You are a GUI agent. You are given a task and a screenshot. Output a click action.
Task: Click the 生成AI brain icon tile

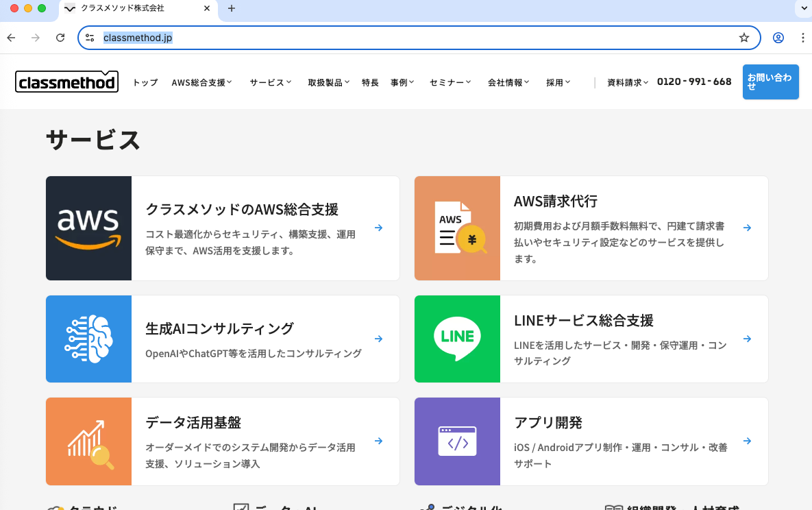click(x=88, y=339)
